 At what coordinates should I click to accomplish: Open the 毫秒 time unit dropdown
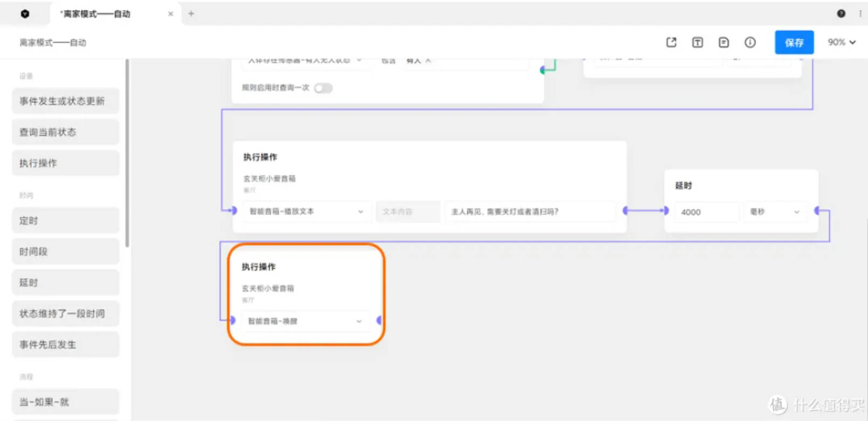774,212
